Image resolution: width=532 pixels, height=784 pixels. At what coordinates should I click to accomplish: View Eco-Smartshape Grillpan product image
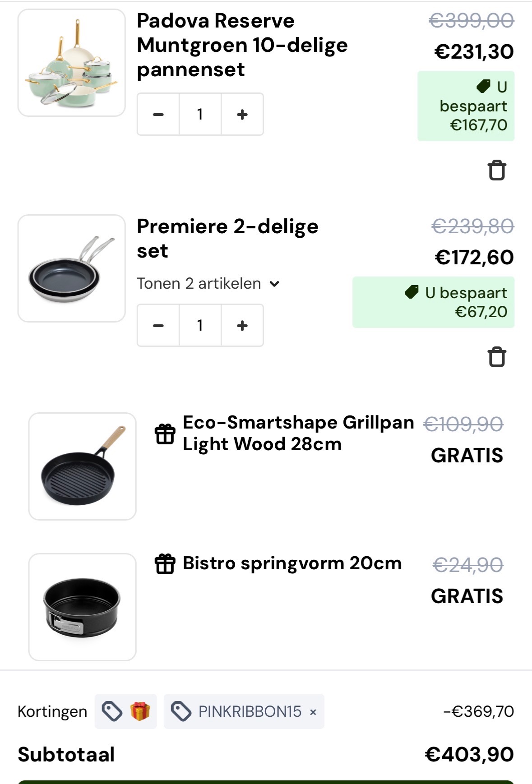coord(82,466)
